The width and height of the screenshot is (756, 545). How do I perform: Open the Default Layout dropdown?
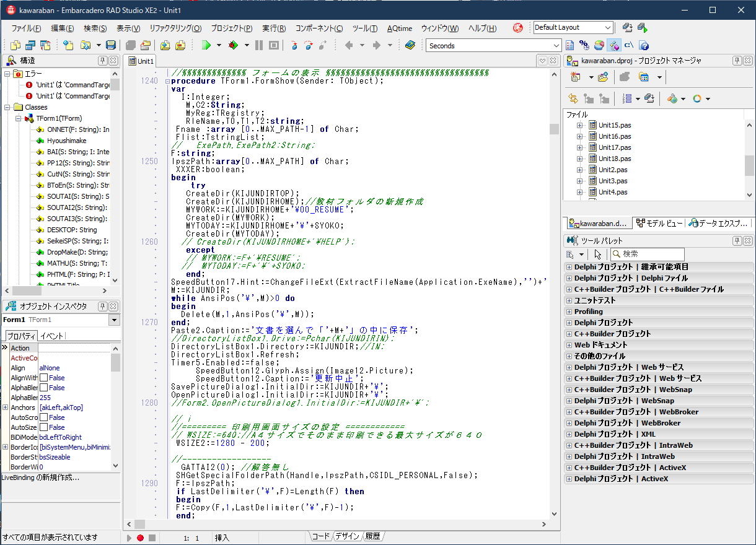click(x=607, y=28)
